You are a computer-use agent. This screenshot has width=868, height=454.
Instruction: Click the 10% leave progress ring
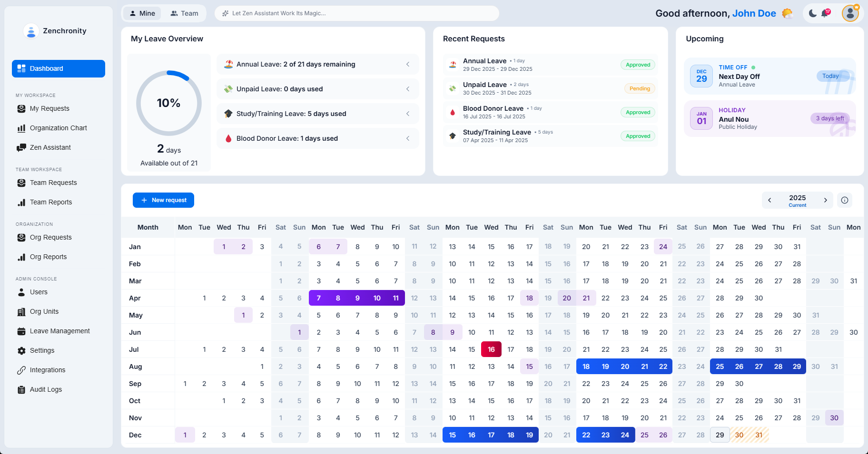click(x=169, y=103)
